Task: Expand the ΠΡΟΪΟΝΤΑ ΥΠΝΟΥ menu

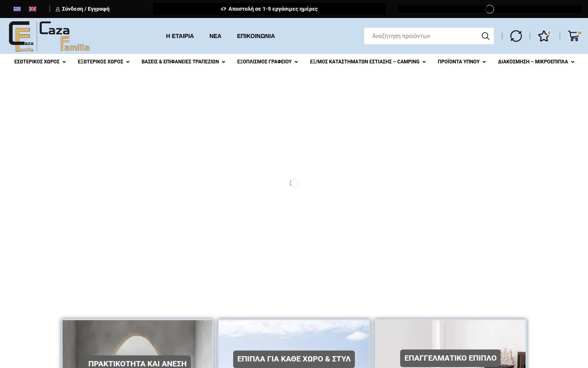Action: point(462,62)
